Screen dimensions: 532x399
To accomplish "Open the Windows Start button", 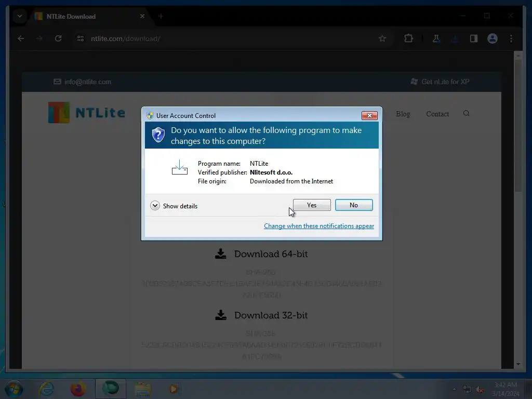I will (x=14, y=389).
